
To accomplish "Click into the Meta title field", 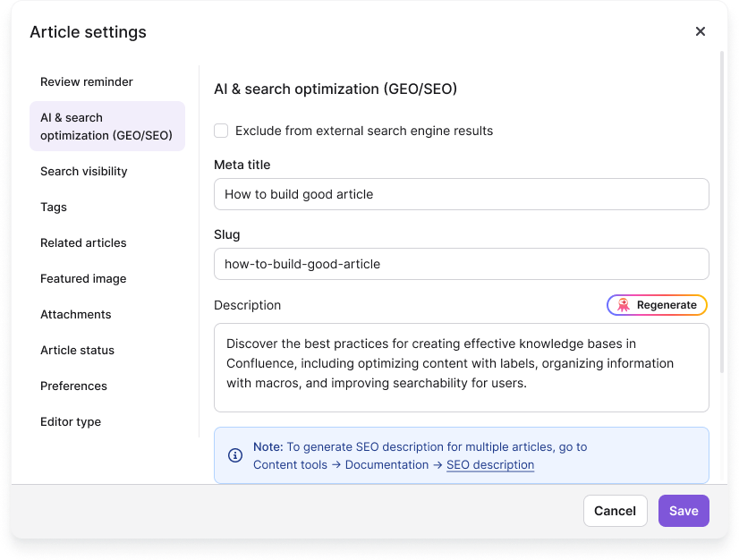I will 462,194.
